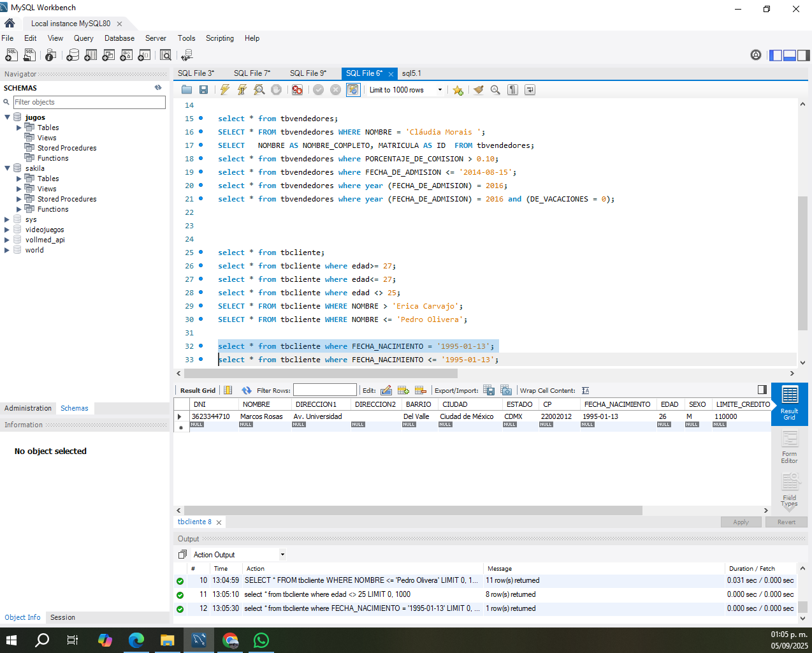
Task: Open the Query menu
Action: [x=83, y=38]
